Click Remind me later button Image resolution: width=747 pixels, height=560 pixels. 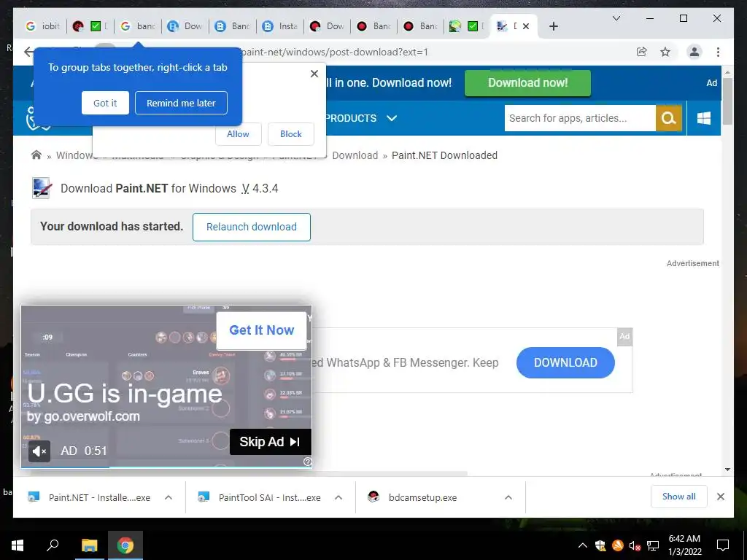coord(181,103)
